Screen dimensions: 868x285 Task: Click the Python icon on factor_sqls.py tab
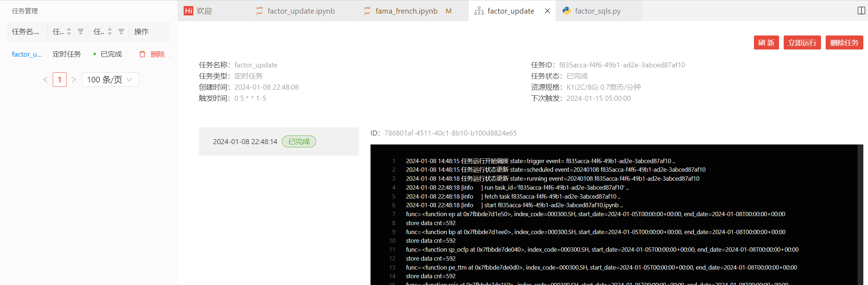567,11
